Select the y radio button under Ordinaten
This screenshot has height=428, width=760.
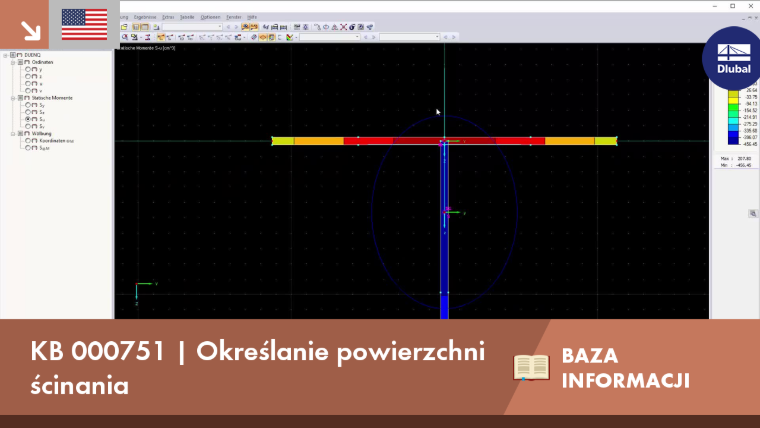point(28,69)
